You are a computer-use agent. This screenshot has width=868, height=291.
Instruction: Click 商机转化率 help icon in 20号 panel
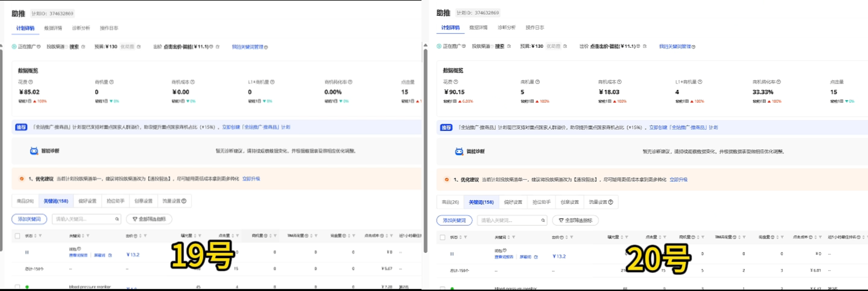(779, 82)
